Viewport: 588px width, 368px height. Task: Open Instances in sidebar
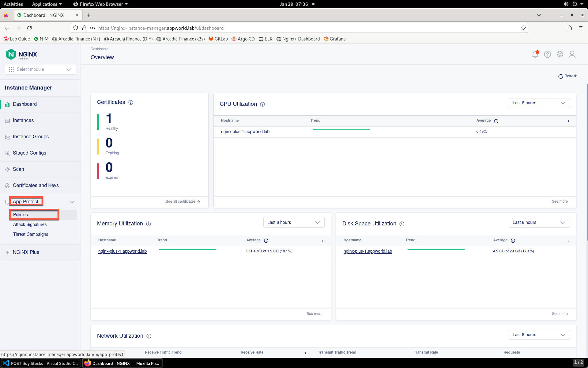40,121
